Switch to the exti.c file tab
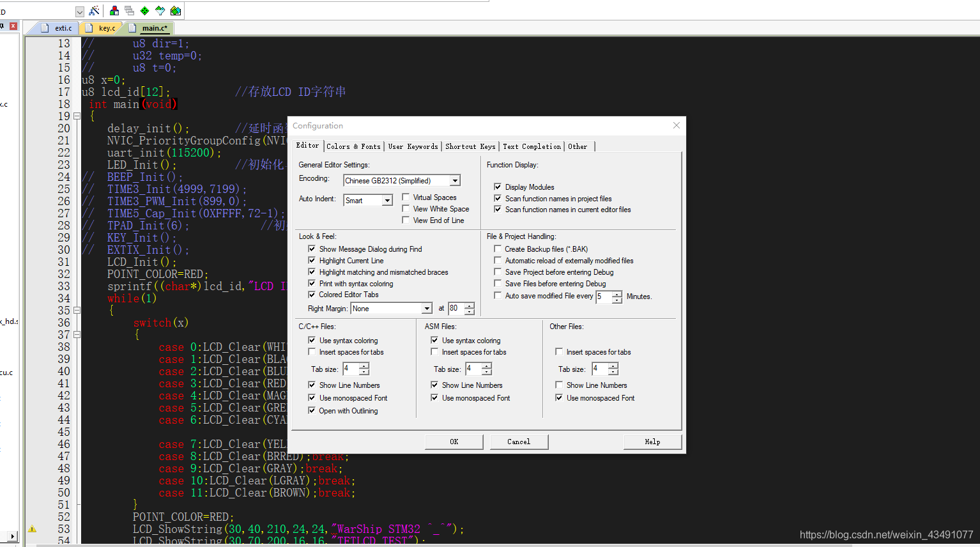The width and height of the screenshot is (980, 547). tap(57, 28)
